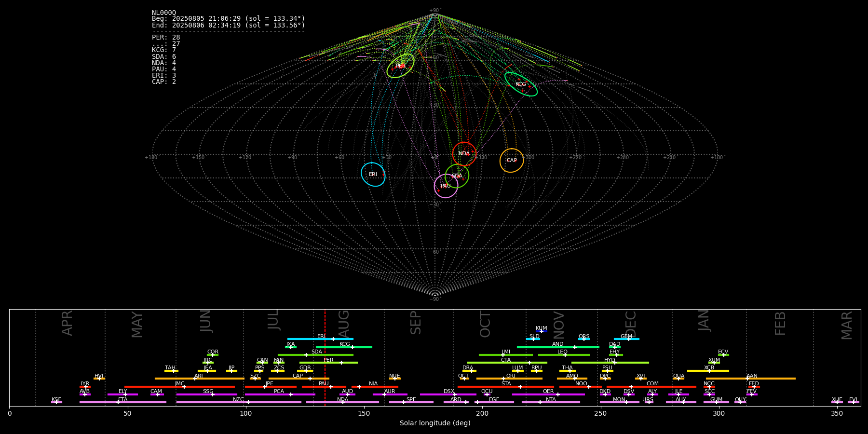Click the AUR purple bar in timeline
The image size is (868, 434).
pyautogui.click(x=390, y=394)
